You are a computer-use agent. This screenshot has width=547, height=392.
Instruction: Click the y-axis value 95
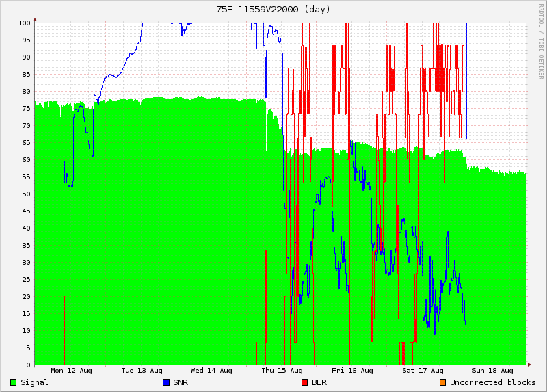pos(26,40)
